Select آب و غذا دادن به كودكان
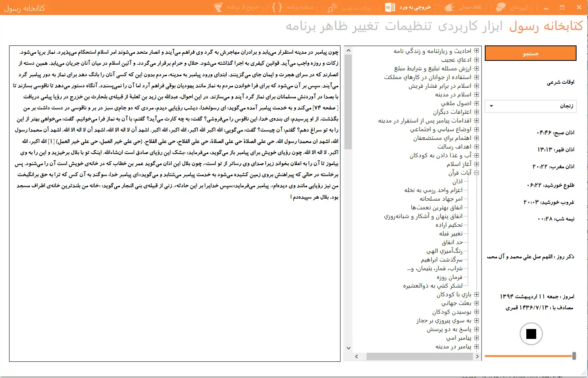This screenshot has height=378, width=588. [441, 155]
